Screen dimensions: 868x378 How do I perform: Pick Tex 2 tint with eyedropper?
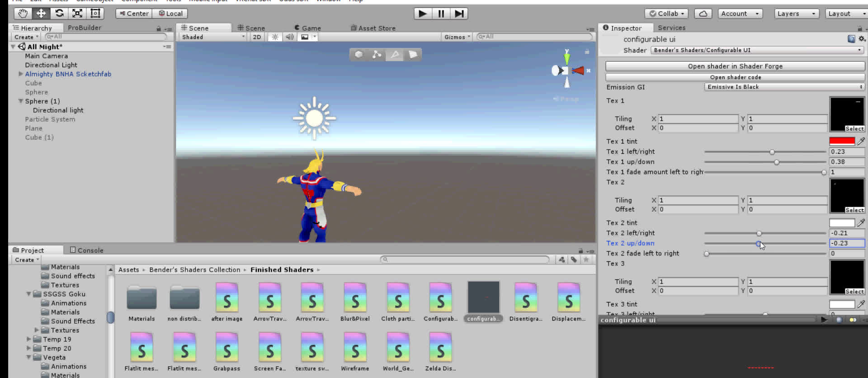coord(861,222)
